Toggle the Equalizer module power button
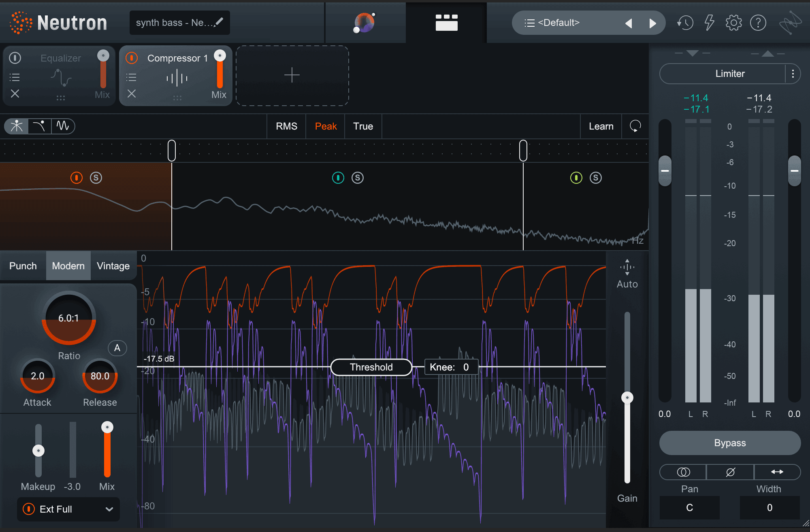 [x=15, y=58]
